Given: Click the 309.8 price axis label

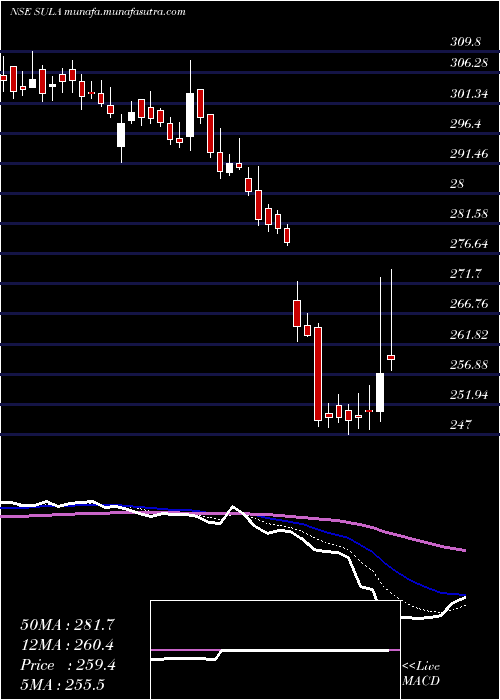Looking at the screenshot, I should click(465, 42).
